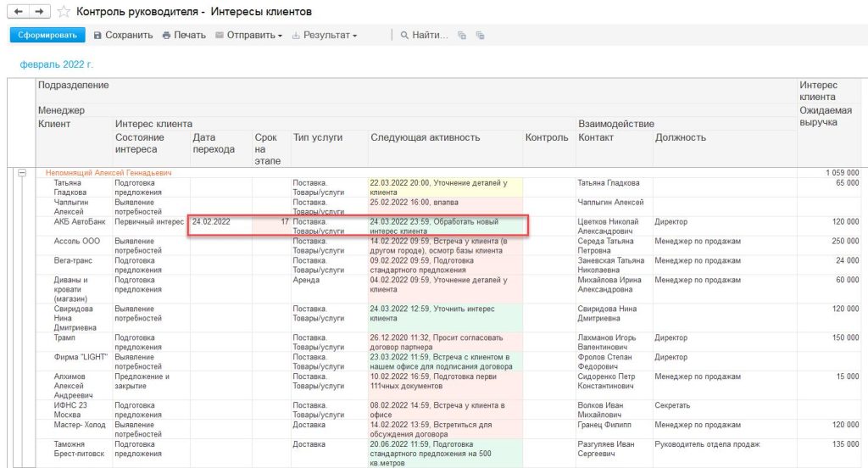Open the Результат dropdown menu
This screenshot has height=468, width=868.
[325, 35]
